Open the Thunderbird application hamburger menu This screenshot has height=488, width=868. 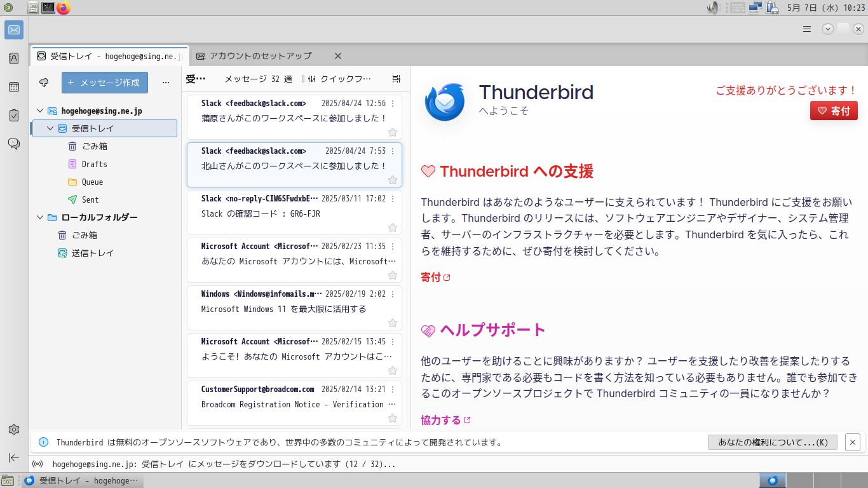point(807,29)
